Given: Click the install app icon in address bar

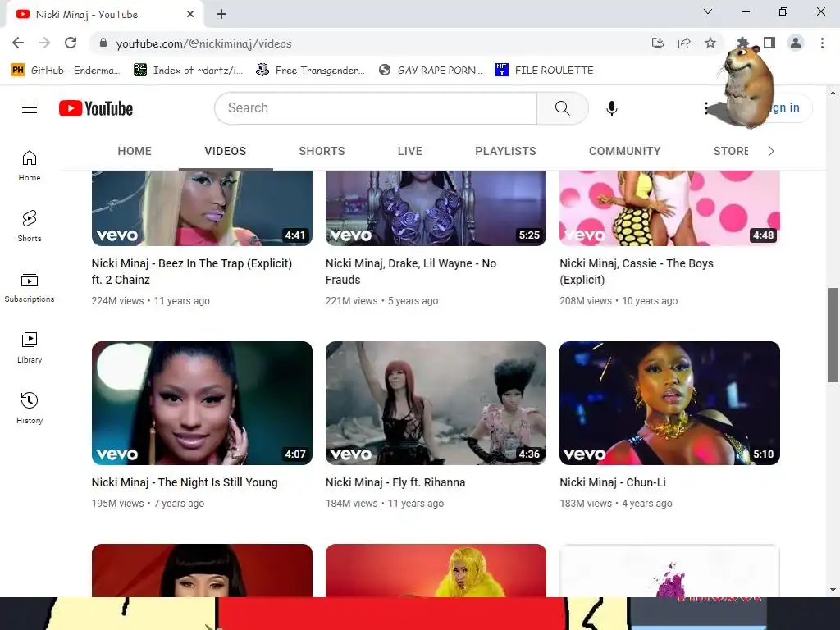Looking at the screenshot, I should point(658,43).
